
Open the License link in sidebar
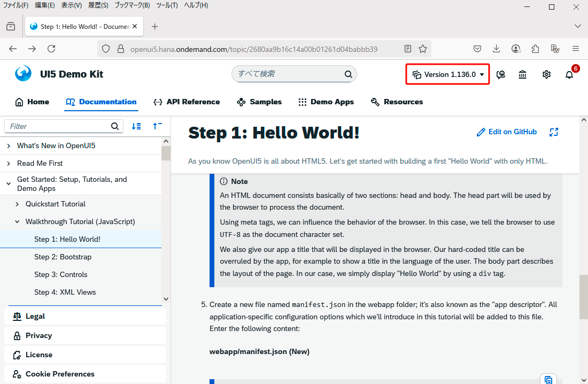pos(85,355)
